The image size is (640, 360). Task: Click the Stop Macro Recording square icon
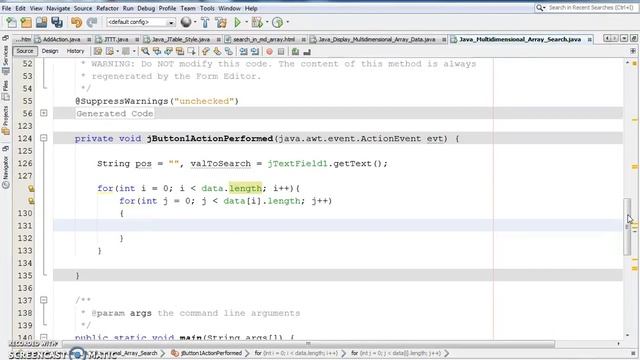[x=281, y=51]
